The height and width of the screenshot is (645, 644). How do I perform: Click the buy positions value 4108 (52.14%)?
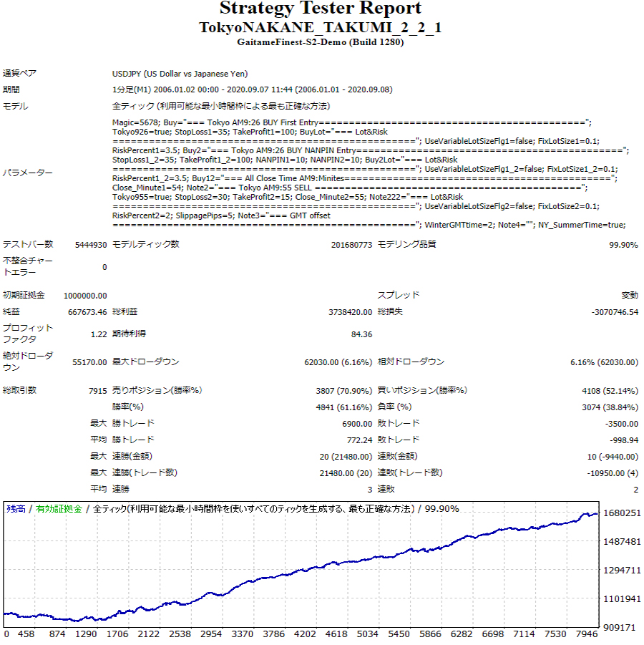[610, 391]
